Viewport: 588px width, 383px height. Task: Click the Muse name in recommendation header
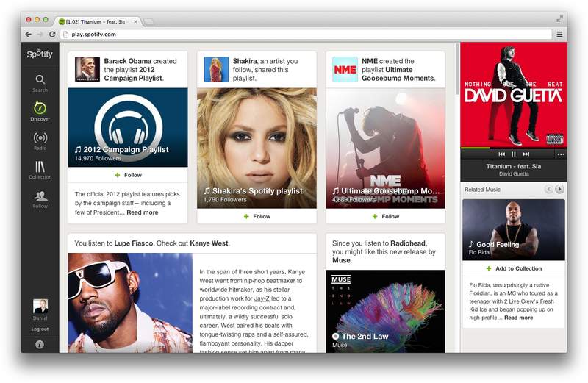[x=341, y=260]
